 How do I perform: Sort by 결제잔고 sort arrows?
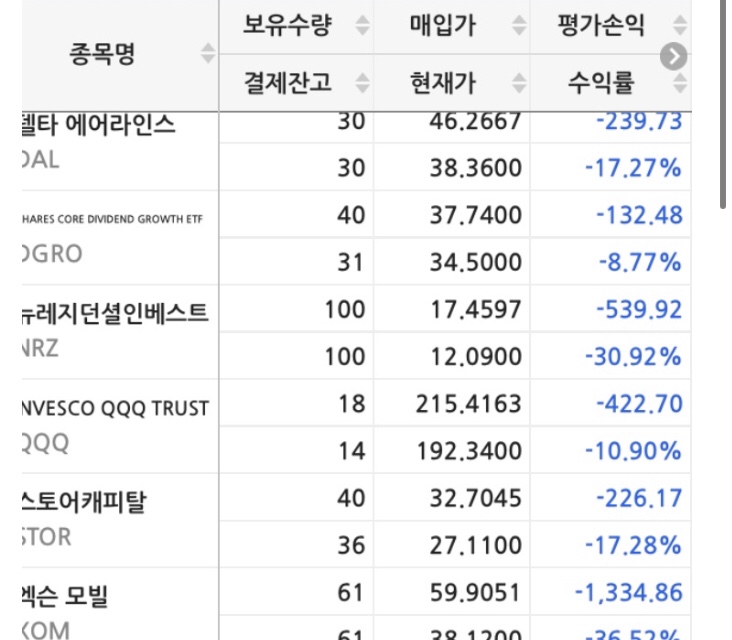coord(363,83)
